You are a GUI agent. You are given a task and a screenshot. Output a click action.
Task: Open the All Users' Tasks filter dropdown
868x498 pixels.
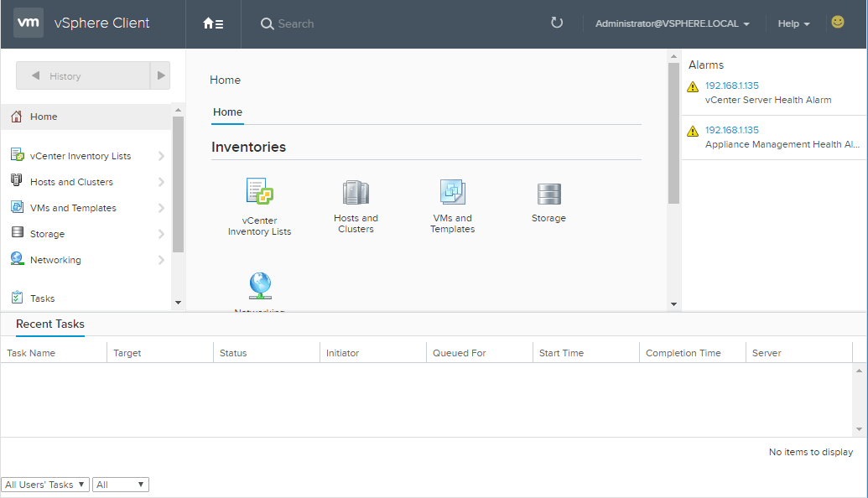(45, 485)
